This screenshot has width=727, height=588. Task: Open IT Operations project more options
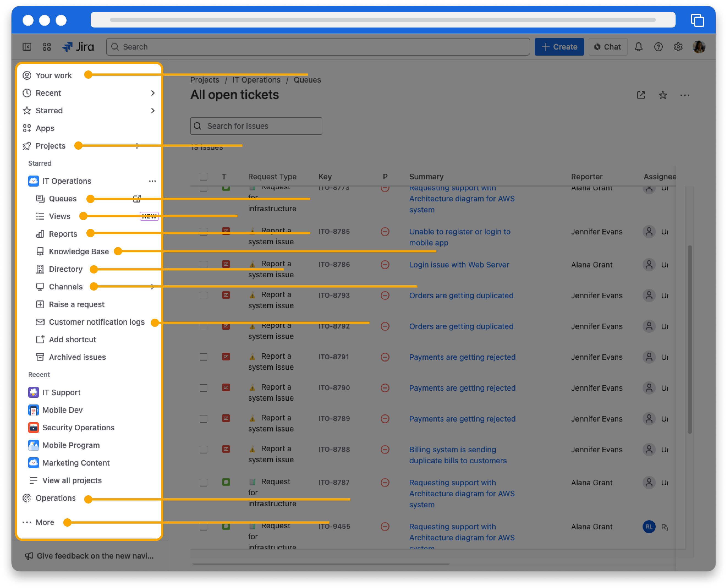(x=152, y=181)
